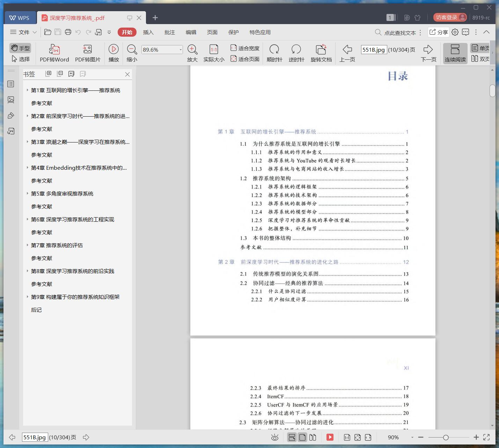This screenshot has height=448, width=499.
Task: Click the 点此查找文本 search field
Action: [x=400, y=32]
